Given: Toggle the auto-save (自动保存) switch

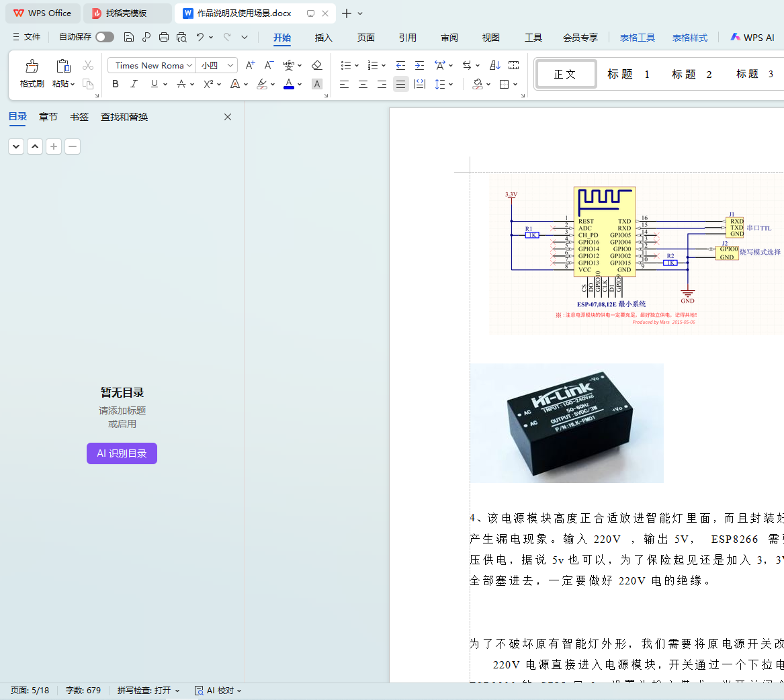Looking at the screenshot, I should click(104, 37).
